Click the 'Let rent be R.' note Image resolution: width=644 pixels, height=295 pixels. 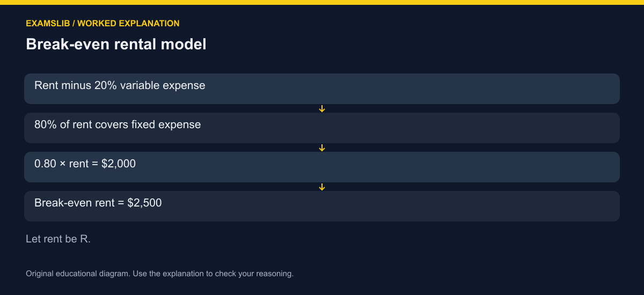pyautogui.click(x=58, y=239)
